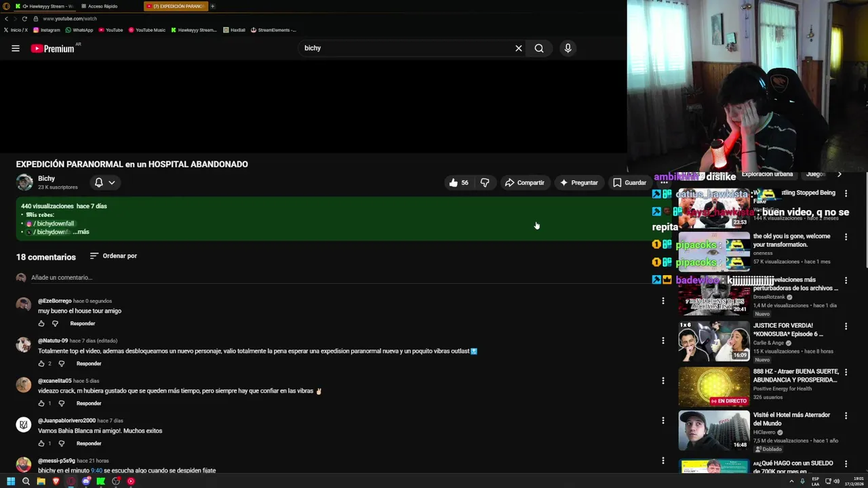The width and height of the screenshot is (868, 488).
Task: Select the 'Exploración urbana' filter chip
Action: (767, 174)
